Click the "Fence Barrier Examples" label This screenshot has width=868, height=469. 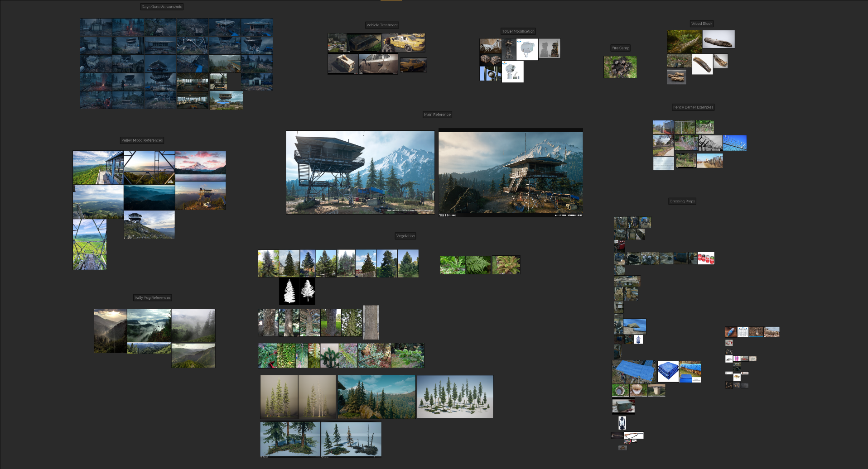pyautogui.click(x=693, y=107)
